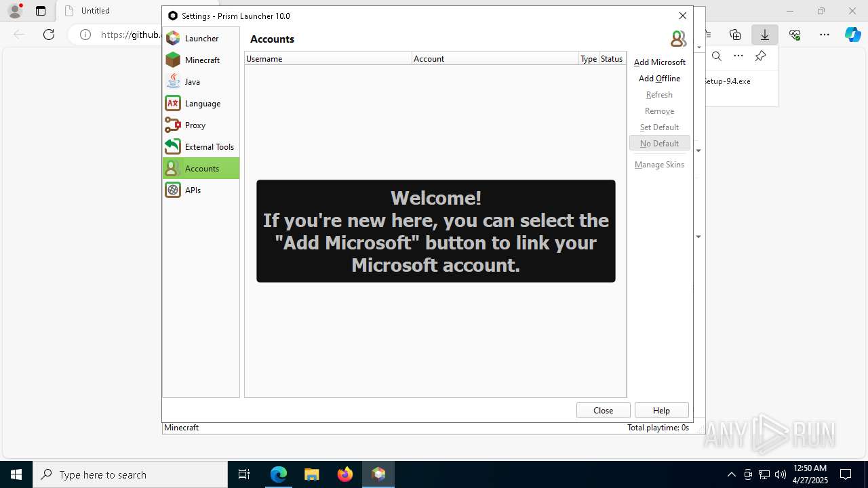Click the Remove account button
The image size is (868, 488).
click(x=659, y=111)
